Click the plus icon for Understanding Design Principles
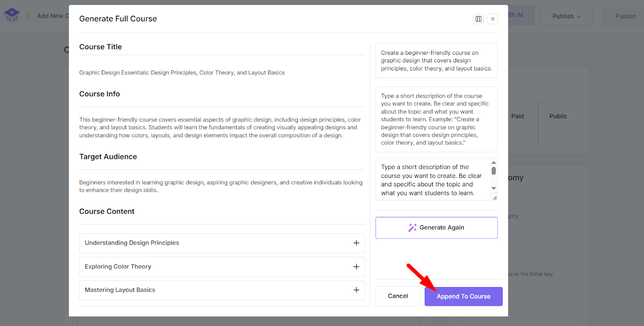Image resolution: width=644 pixels, height=326 pixels. click(356, 243)
